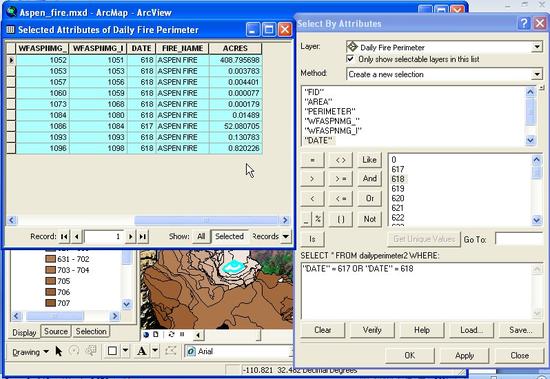Click the refresh view icon below map

[171, 334]
